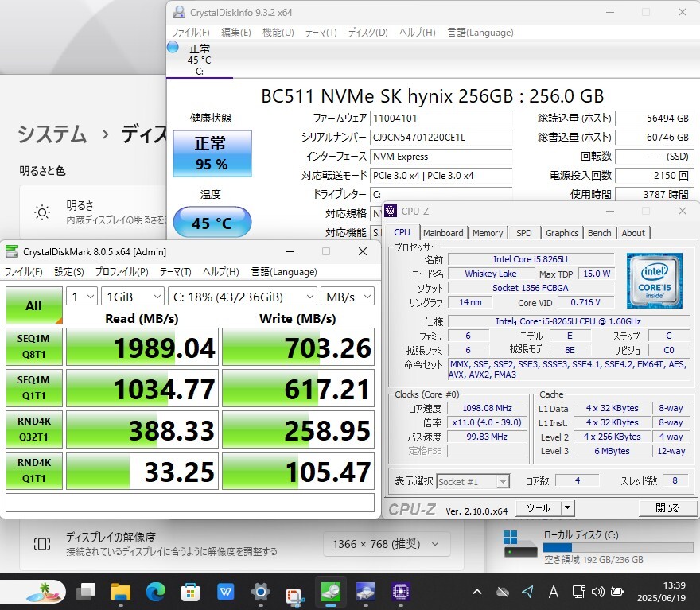This screenshot has height=610, width=700.
Task: Click the dropdown arrow beside ツール button
Action: coord(567,508)
